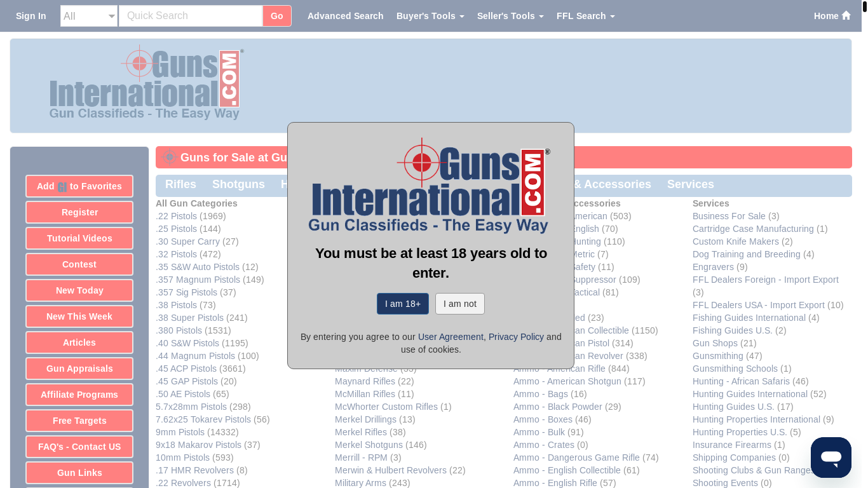View New Today listings

[79, 290]
